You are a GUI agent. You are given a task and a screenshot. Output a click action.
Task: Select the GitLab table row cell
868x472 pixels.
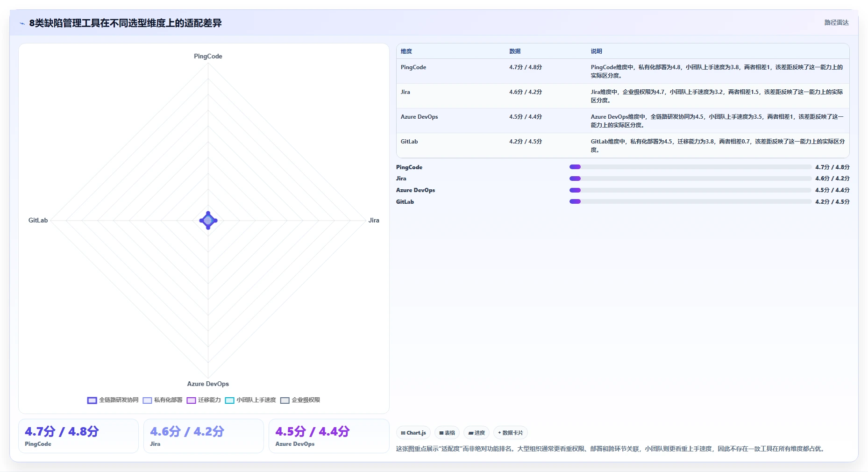(x=409, y=142)
